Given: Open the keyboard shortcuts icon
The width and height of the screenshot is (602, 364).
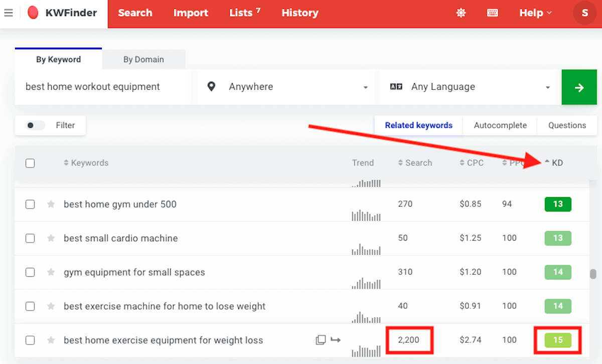Looking at the screenshot, I should point(493,13).
